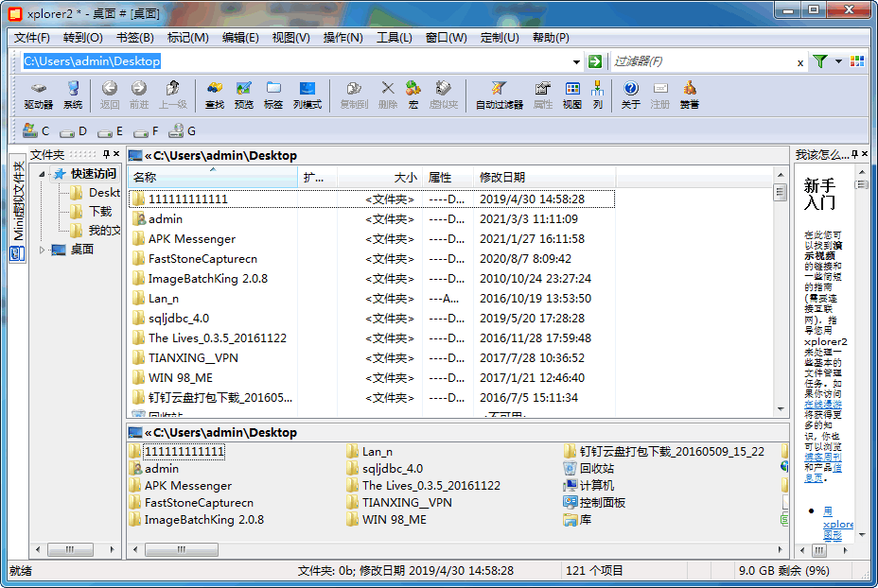Select the TIANXING_VPN folder in the upper list

point(372,358)
